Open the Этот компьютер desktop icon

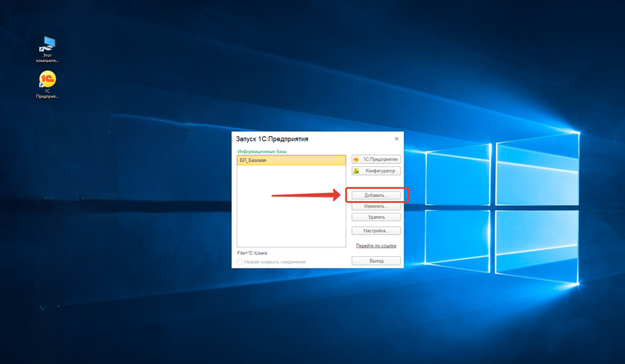tap(47, 49)
